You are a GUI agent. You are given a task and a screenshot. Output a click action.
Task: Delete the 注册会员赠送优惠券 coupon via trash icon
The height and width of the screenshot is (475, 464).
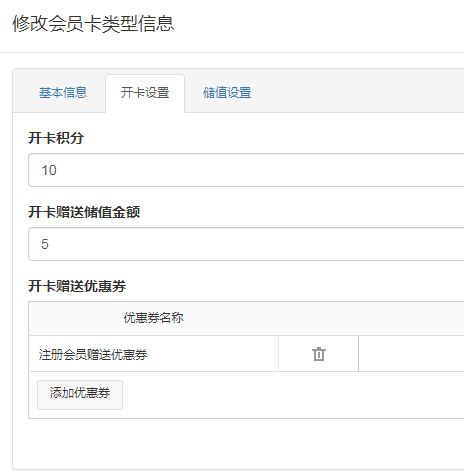point(319,354)
